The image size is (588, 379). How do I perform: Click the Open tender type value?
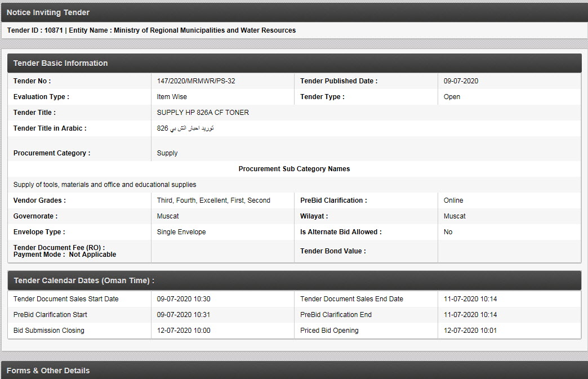452,97
